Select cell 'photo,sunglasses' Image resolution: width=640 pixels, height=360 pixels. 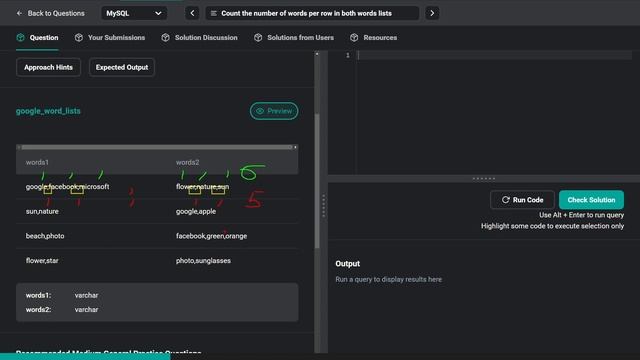(203, 260)
